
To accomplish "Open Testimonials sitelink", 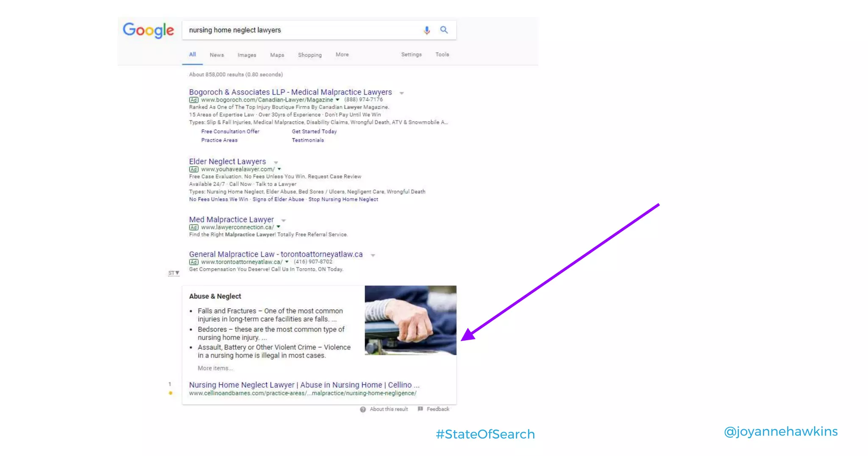I will click(x=308, y=140).
